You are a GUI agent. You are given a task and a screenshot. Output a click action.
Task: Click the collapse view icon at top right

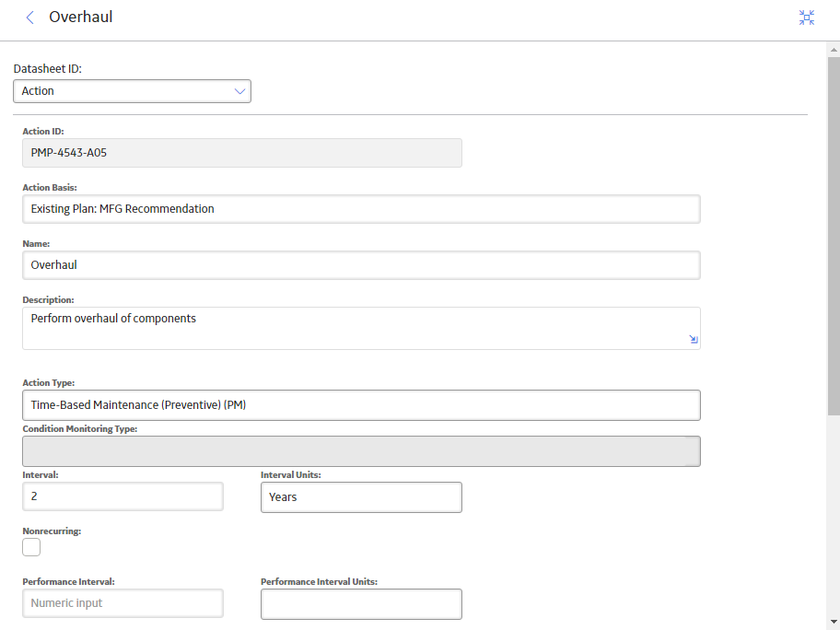pos(806,17)
